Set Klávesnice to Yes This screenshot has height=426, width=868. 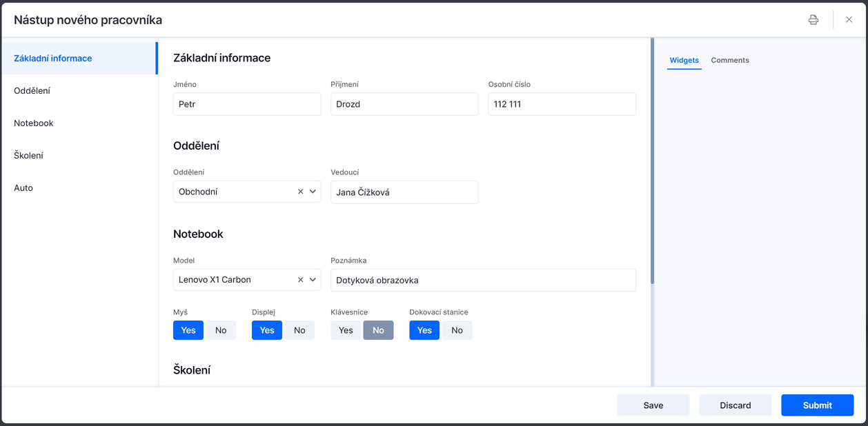coord(346,330)
